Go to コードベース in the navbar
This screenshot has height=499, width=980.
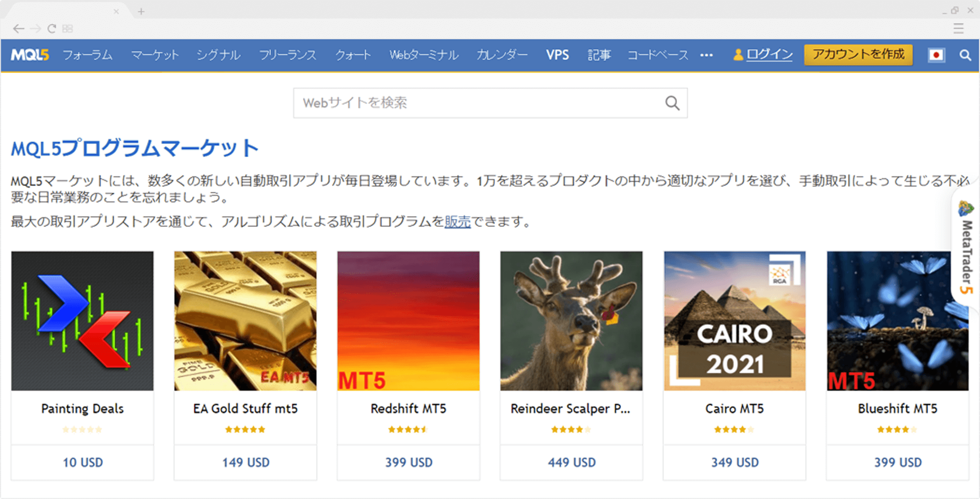[x=658, y=55]
